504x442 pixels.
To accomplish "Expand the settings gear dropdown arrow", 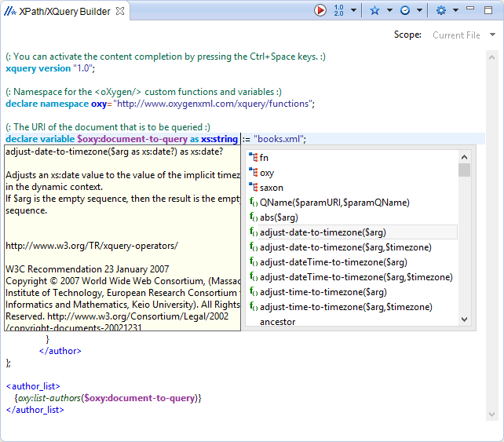I will tap(455, 11).
